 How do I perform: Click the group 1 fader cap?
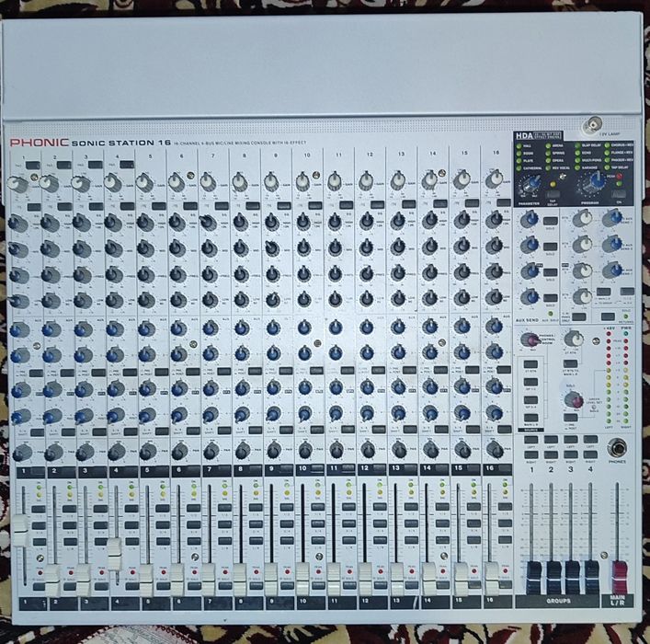click(533, 578)
